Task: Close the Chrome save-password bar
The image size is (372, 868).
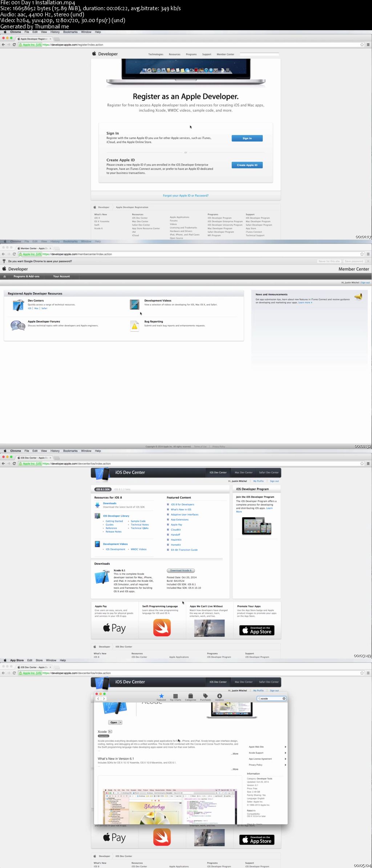Action: coord(368,261)
